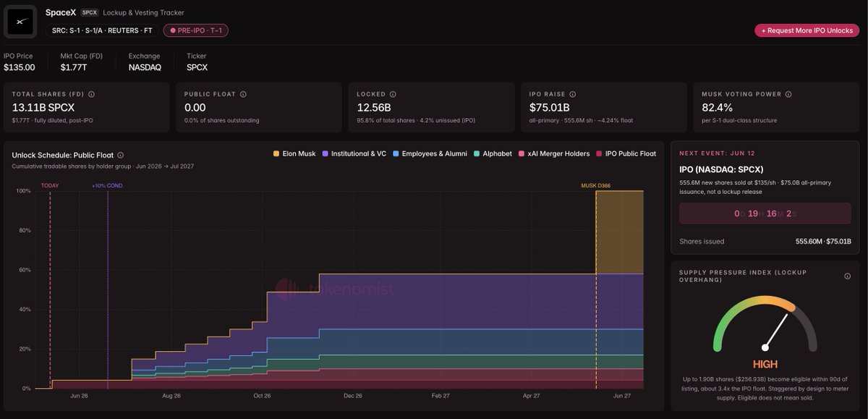Click the $75.01B IPO raise value
The width and height of the screenshot is (868, 419).
tap(551, 108)
